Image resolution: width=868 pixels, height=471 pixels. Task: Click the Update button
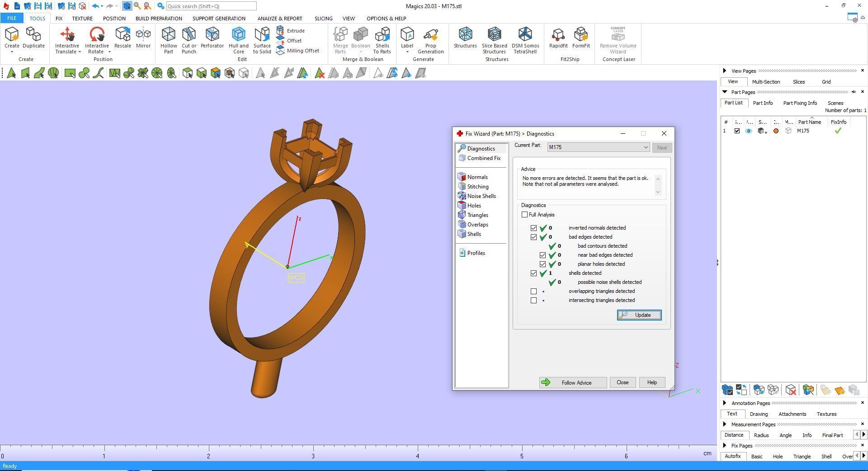[x=639, y=315]
